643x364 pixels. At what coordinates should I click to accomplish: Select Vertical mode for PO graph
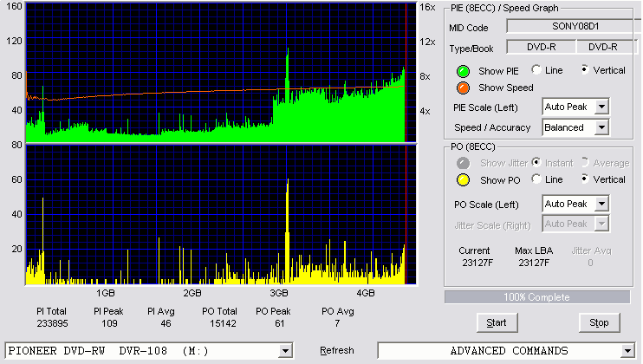click(x=585, y=179)
